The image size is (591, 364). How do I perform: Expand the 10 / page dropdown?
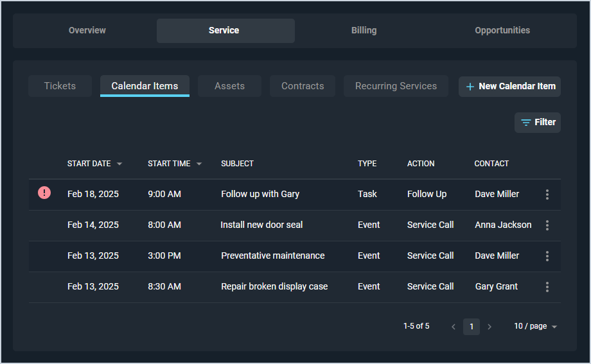536,327
